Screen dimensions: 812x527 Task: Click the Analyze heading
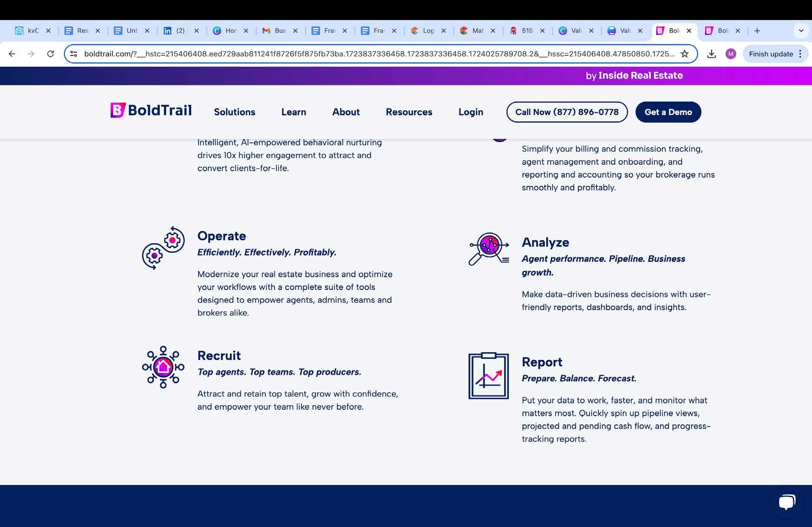pyautogui.click(x=545, y=242)
